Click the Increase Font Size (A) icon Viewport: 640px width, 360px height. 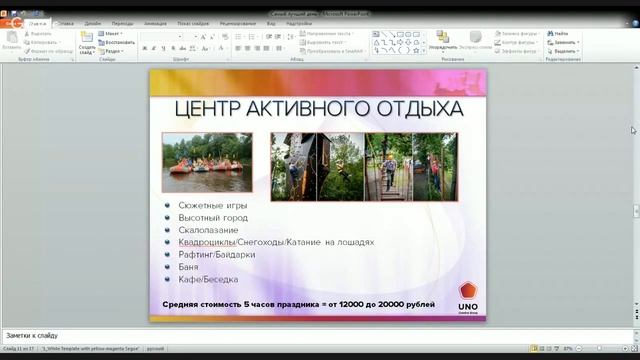203,37
